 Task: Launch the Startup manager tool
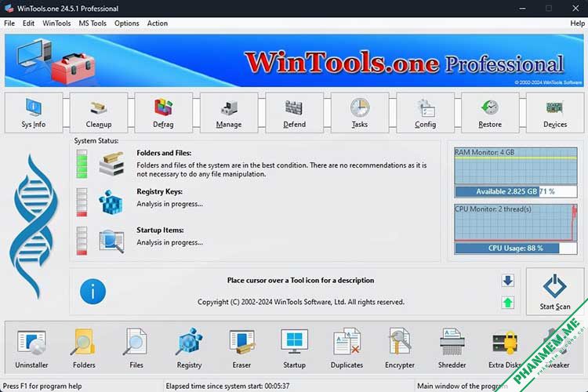point(294,348)
